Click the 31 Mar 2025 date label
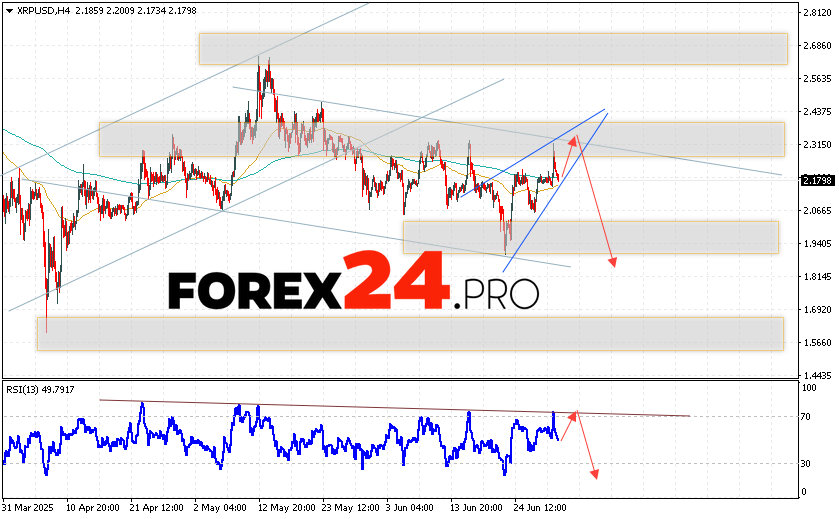The width and height of the screenshot is (839, 519). (29, 507)
